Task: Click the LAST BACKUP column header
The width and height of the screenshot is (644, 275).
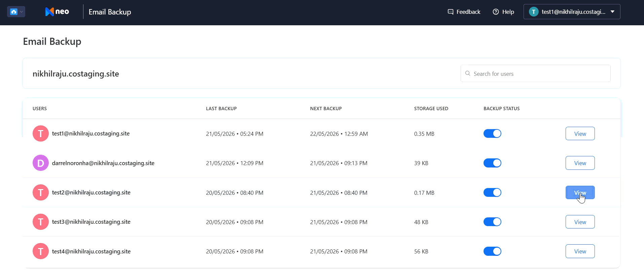Action: [x=221, y=109]
